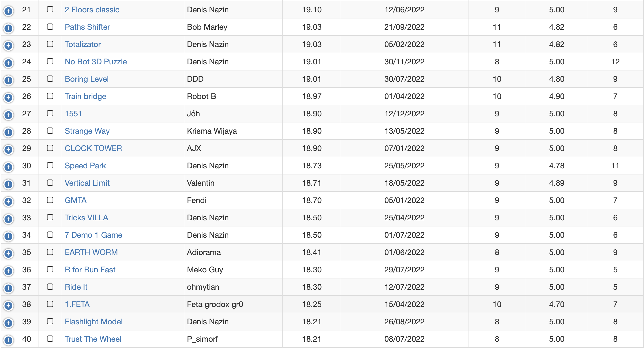Expand the EARTH WORM row plus icon
The width and height of the screenshot is (644, 348).
pyautogui.click(x=9, y=253)
